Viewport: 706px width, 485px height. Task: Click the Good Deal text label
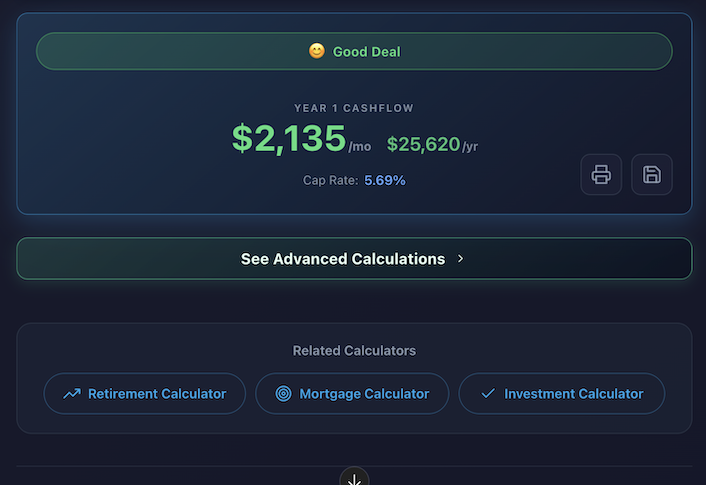coord(366,52)
